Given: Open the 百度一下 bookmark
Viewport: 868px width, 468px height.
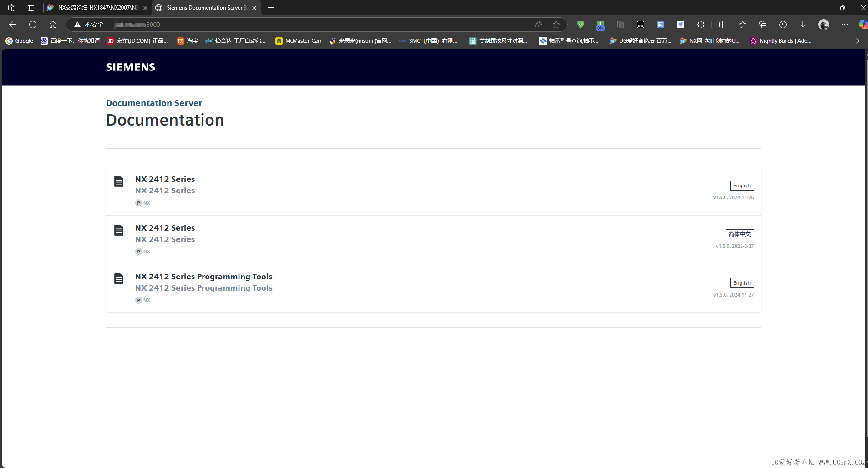Looking at the screenshot, I should pyautogui.click(x=70, y=41).
